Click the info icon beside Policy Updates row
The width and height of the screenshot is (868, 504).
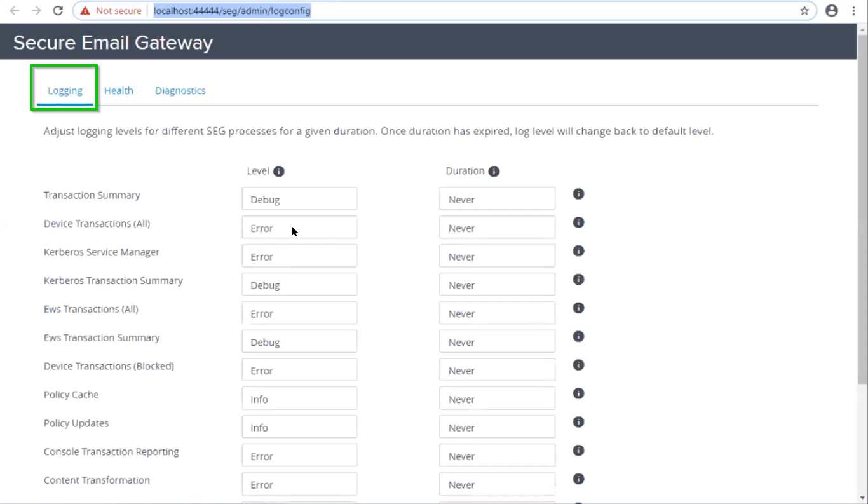(578, 421)
